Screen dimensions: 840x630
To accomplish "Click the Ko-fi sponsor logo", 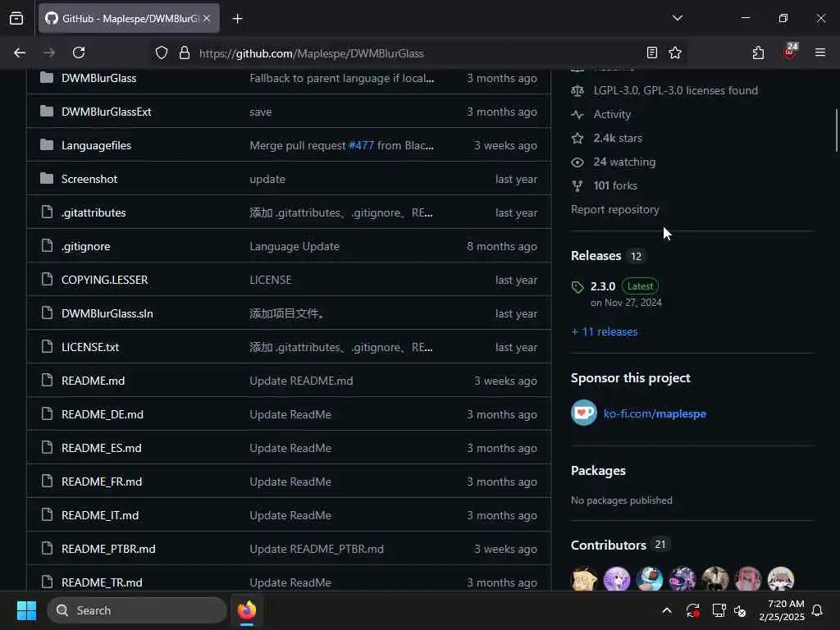I will point(584,413).
